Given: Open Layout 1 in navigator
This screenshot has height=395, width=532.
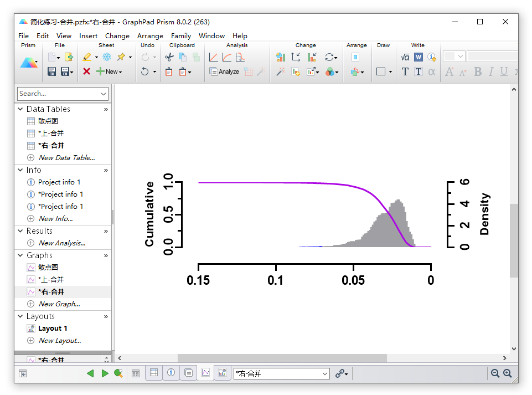Looking at the screenshot, I should 53,329.
